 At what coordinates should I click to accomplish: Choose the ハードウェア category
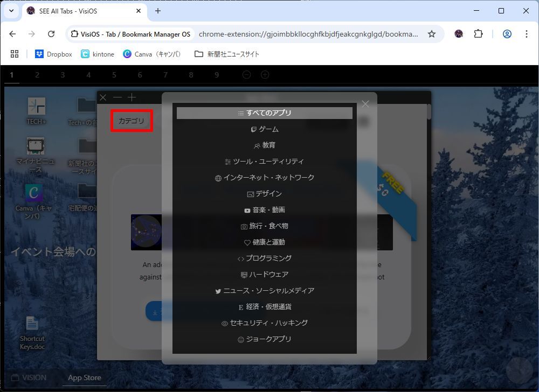(264, 274)
